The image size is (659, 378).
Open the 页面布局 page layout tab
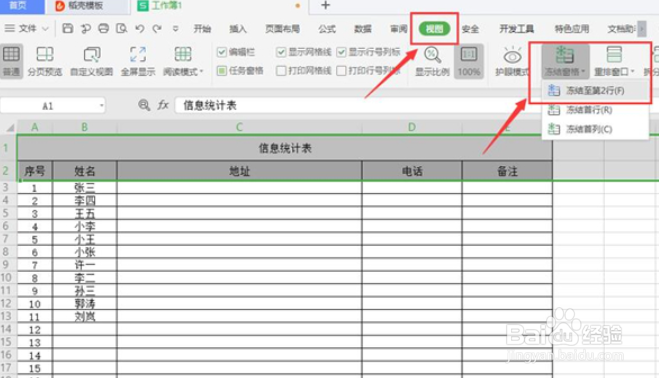click(282, 29)
